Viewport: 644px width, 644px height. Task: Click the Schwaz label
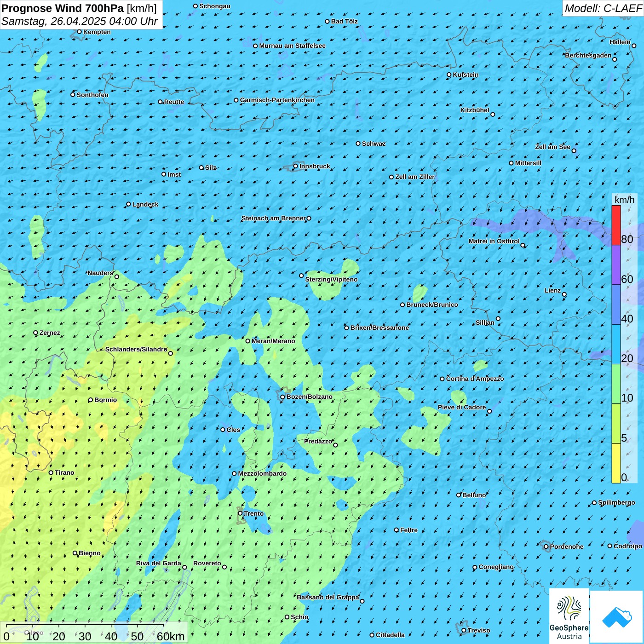point(374,144)
